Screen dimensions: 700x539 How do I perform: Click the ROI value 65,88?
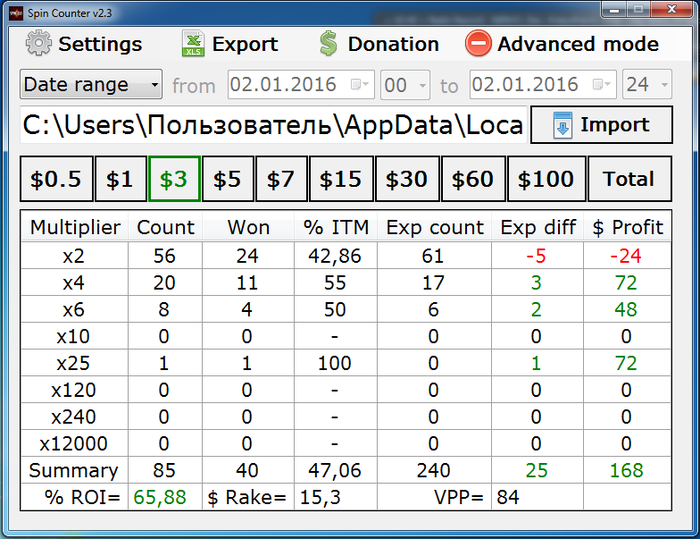[x=160, y=497]
